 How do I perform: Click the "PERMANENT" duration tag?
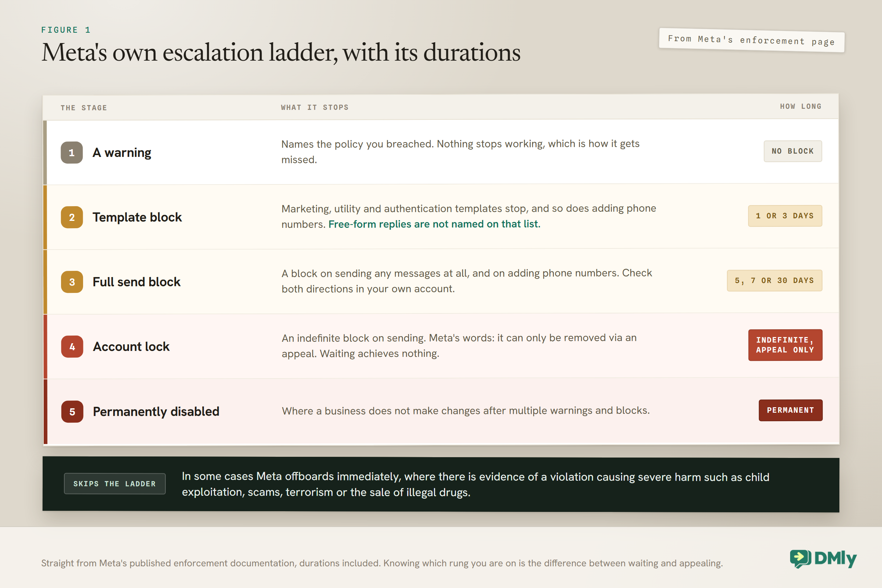point(790,410)
